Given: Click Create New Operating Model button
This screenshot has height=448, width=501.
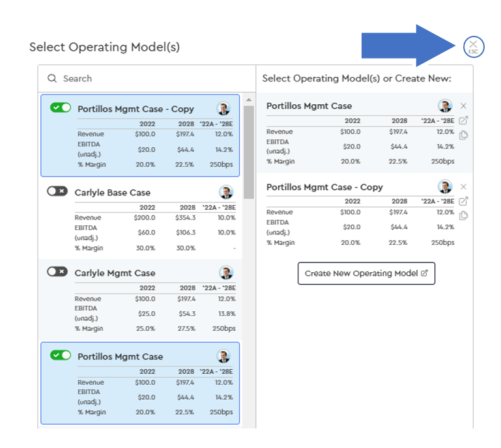Looking at the screenshot, I should pos(366,273).
